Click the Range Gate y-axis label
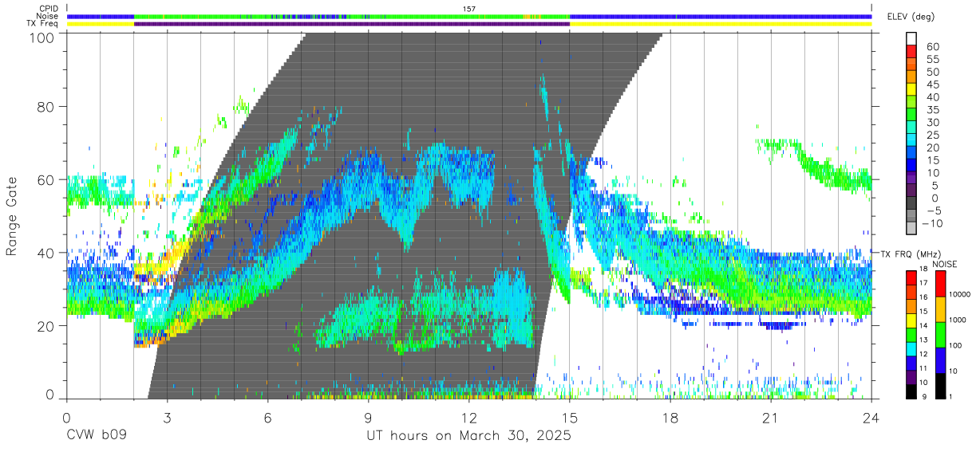Viewport: 980px width, 452px height. (12, 217)
